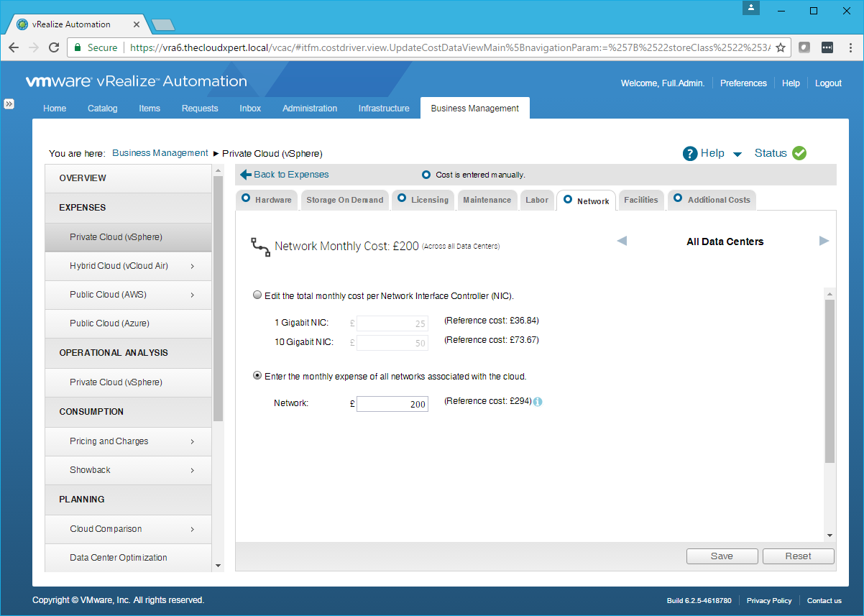
Task: Switch to the Hardware tab
Action: (267, 200)
